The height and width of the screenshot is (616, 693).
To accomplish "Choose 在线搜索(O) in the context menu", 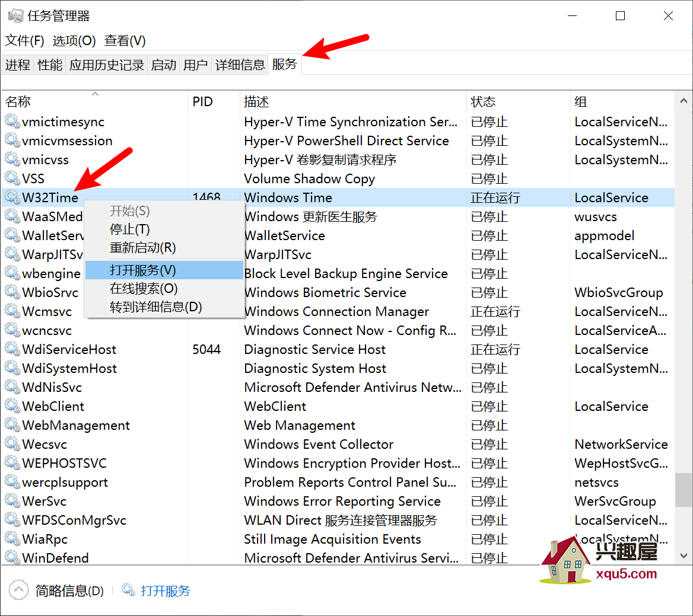I will [164, 288].
